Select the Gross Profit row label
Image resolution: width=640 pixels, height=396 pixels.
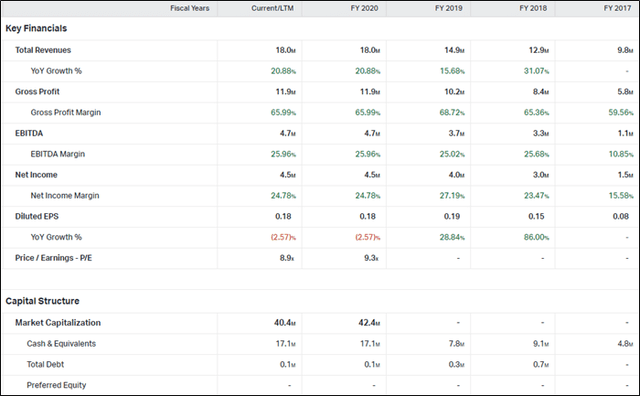click(x=37, y=92)
